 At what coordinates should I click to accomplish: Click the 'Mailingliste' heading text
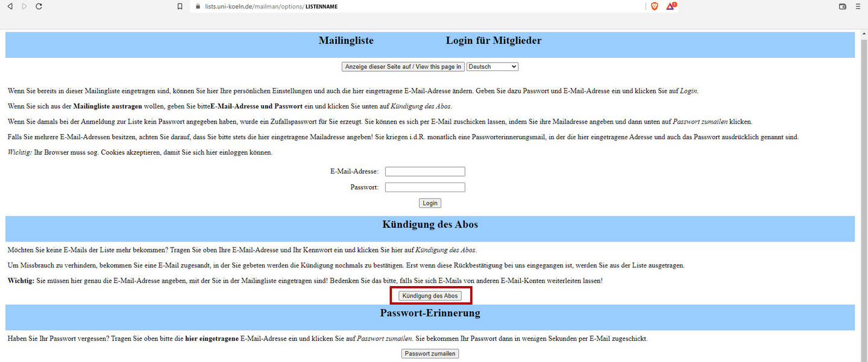point(346,40)
